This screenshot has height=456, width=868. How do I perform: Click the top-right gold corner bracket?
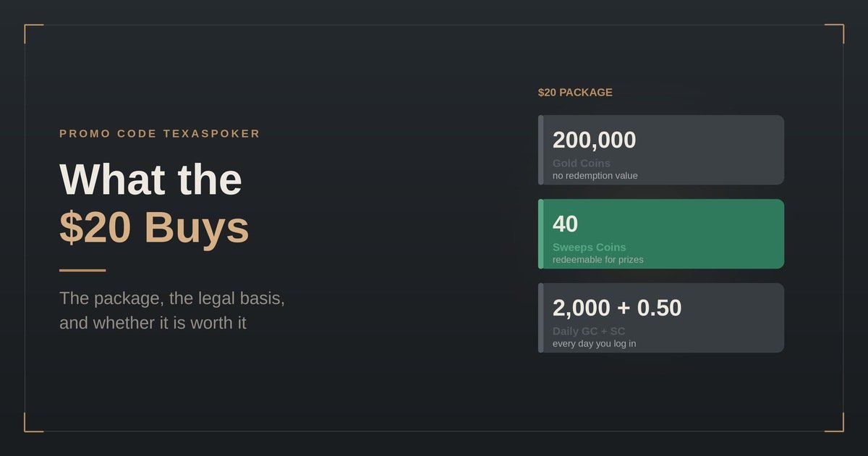pos(835,33)
